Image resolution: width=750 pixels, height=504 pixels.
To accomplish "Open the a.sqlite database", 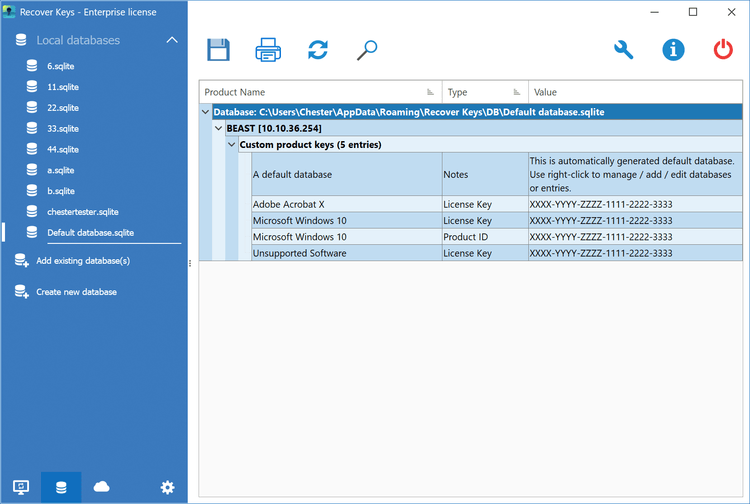I will (60, 170).
